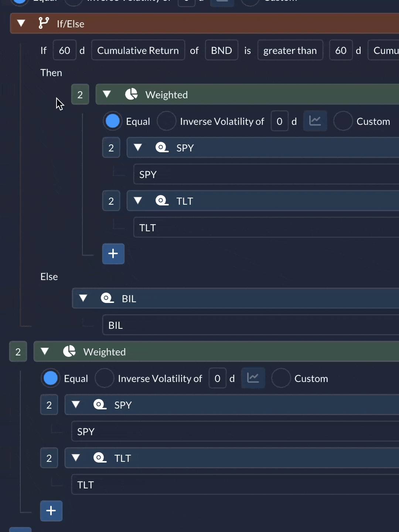
Task: Collapse the BIL group under Else
Action: point(83,298)
